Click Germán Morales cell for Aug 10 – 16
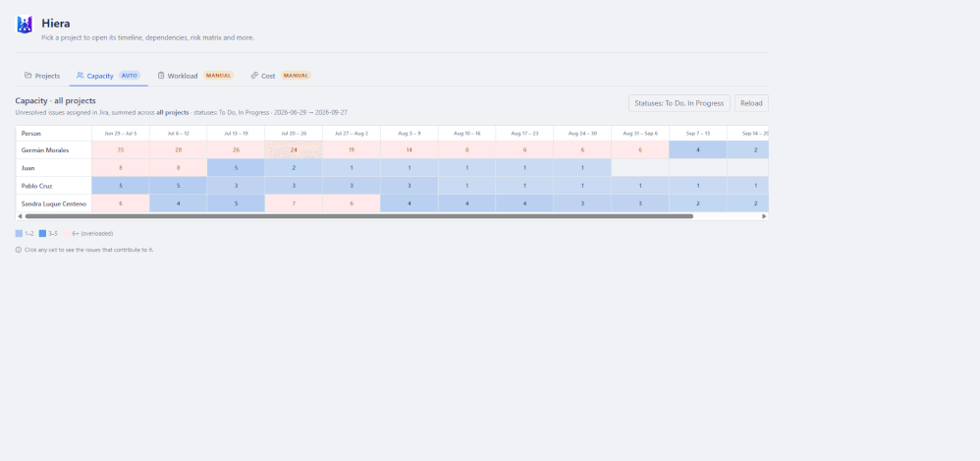 click(466, 150)
